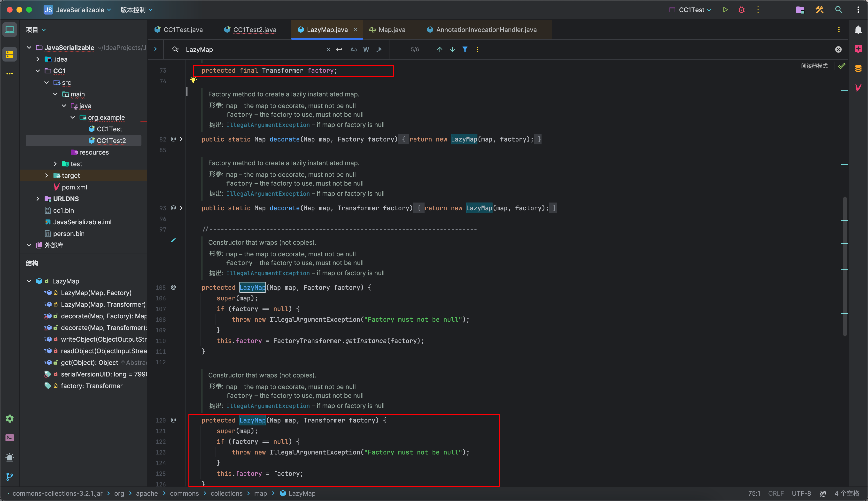Open CRLF line separator selector
This screenshot has width=868, height=501.
tap(776, 493)
